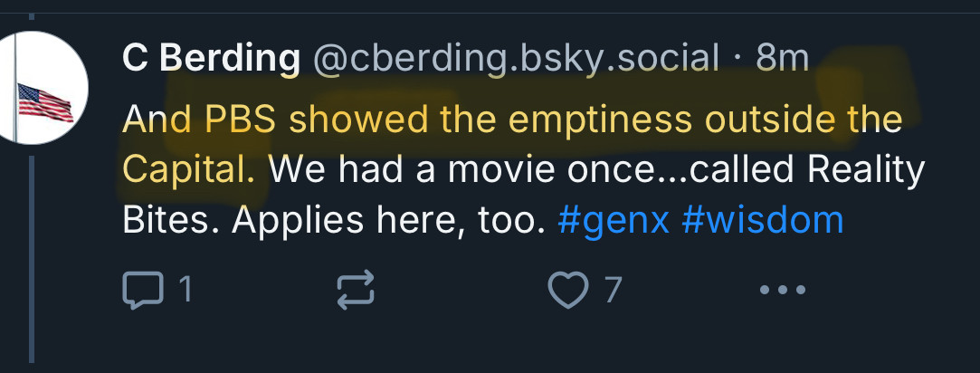Click the reply count number 1

point(185,290)
